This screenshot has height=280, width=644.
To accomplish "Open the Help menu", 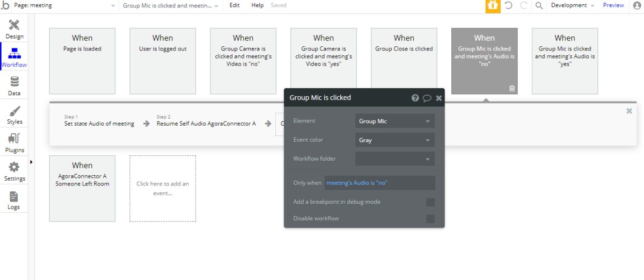I will coord(258,5).
